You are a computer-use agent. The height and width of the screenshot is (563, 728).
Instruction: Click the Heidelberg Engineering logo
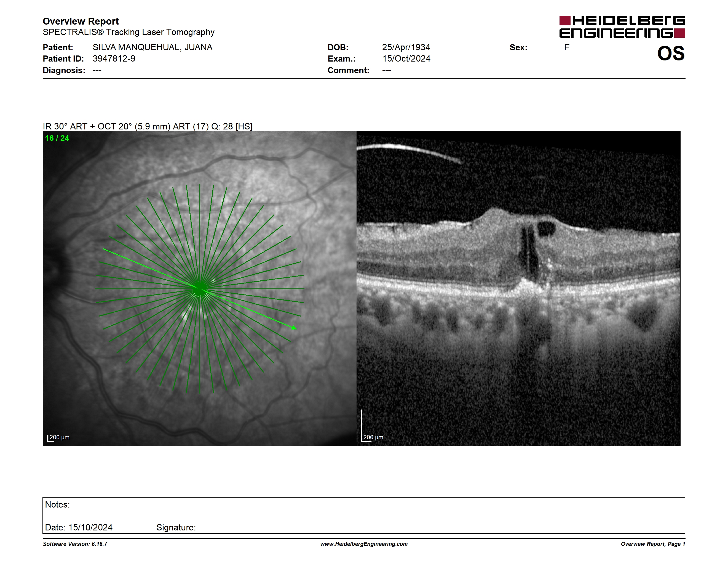(622, 27)
